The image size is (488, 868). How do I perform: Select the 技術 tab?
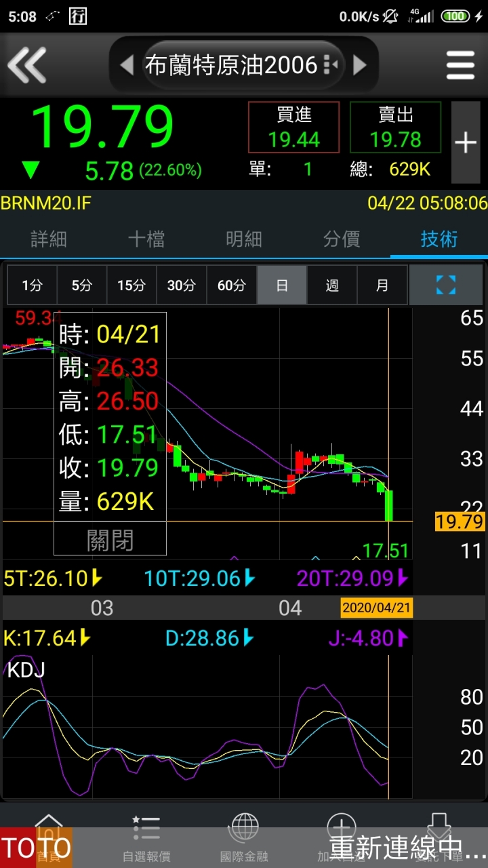pos(439,239)
